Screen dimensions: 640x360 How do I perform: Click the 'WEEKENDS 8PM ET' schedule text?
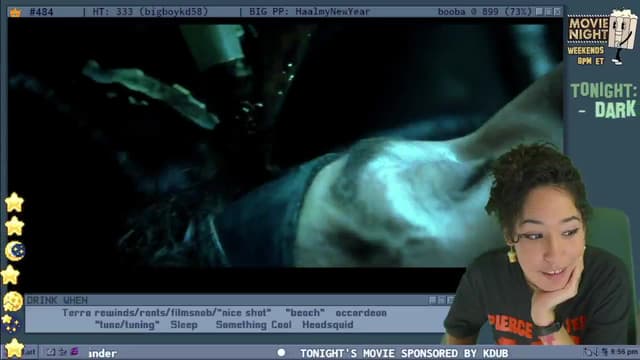[x=586, y=56]
